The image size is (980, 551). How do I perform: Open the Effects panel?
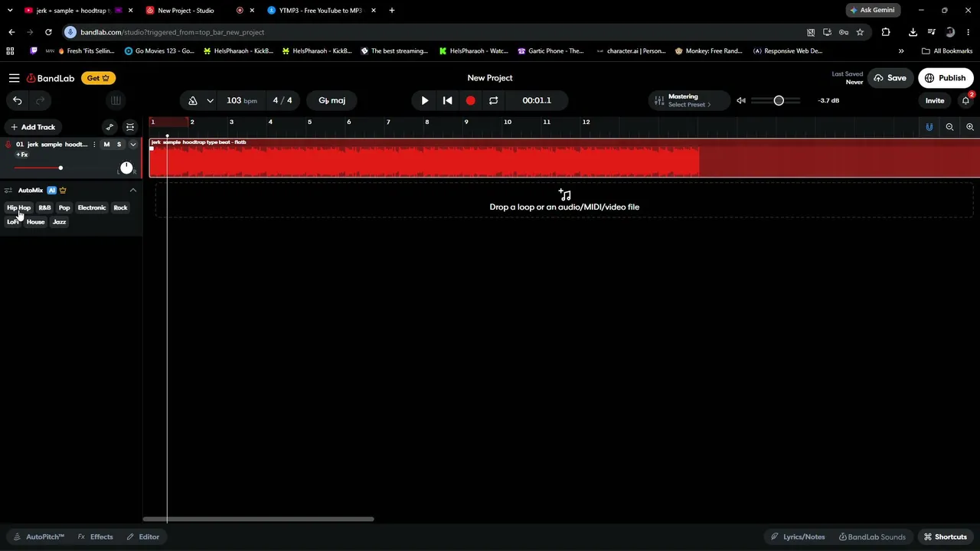pyautogui.click(x=96, y=536)
